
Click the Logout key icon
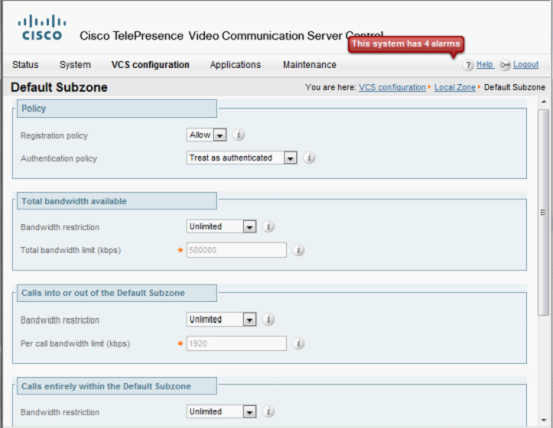(x=505, y=65)
